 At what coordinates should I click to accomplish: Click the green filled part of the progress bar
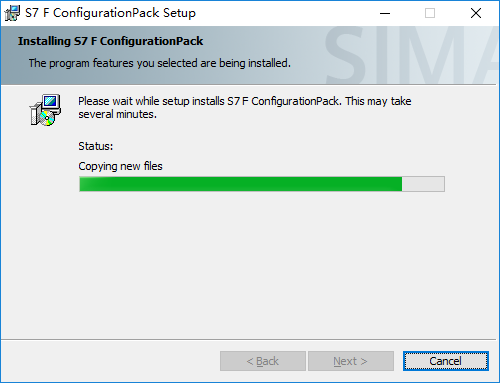pyautogui.click(x=241, y=184)
